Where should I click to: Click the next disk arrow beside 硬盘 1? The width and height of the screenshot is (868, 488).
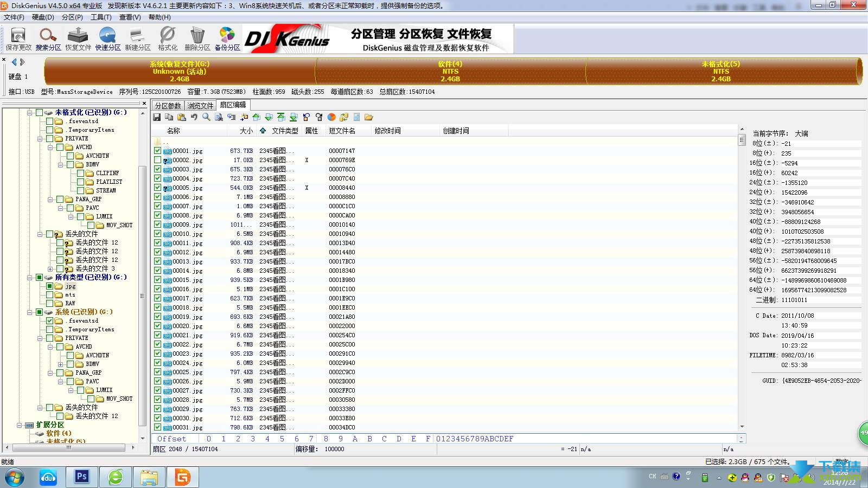(22, 62)
